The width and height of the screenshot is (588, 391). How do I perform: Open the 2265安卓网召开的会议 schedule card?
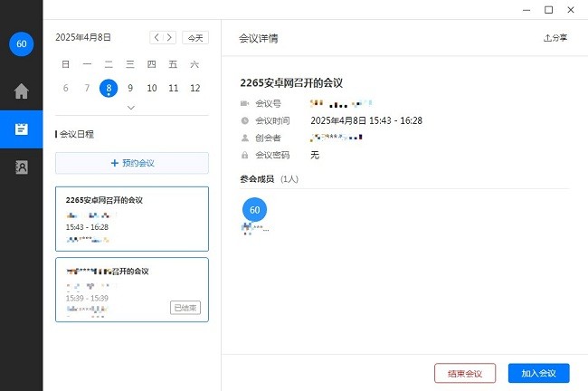132,218
